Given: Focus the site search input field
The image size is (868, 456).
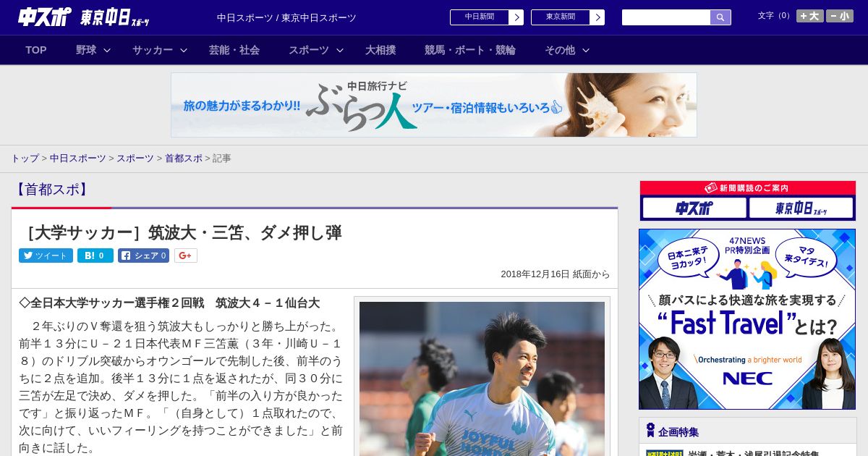Looking at the screenshot, I should (666, 17).
